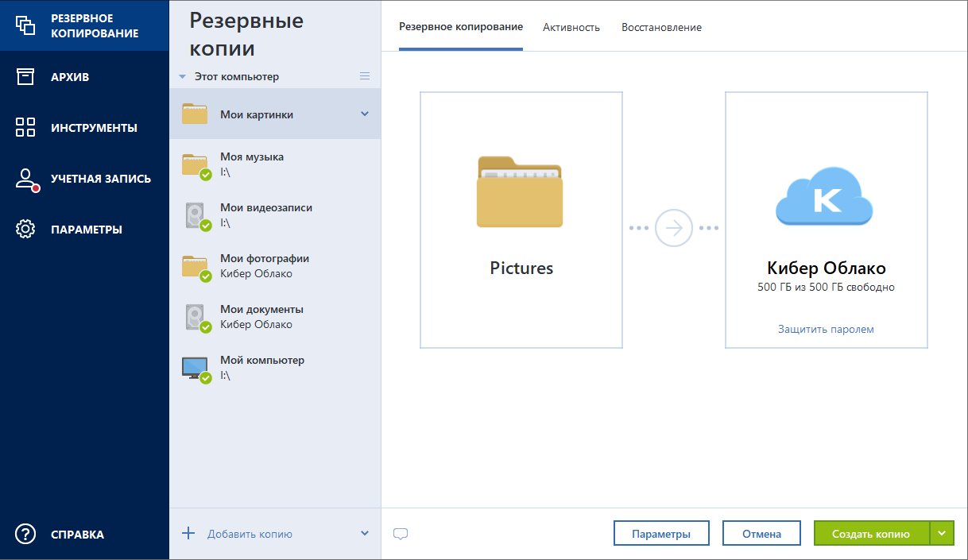The image size is (968, 560).
Task: Open Help via question mark icon
Action: 25,534
